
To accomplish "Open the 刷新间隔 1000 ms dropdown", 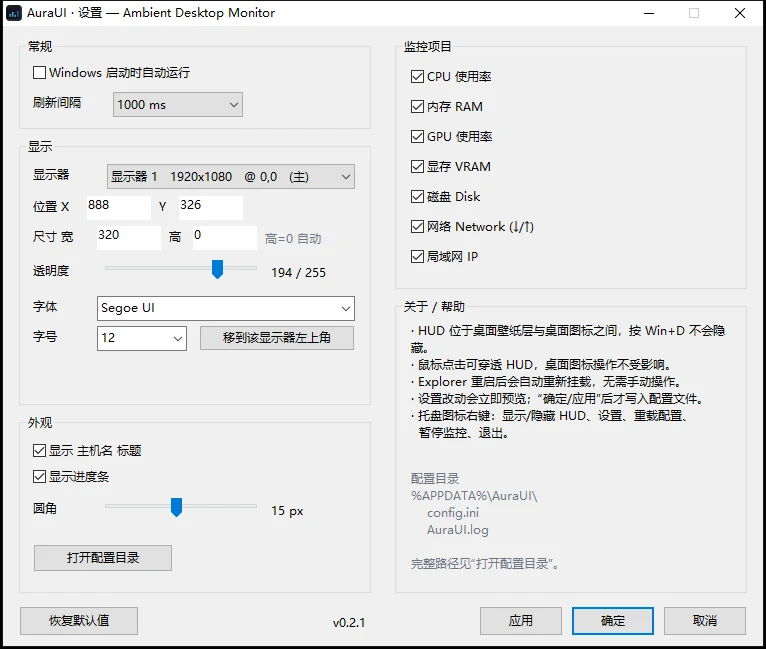I will click(178, 105).
